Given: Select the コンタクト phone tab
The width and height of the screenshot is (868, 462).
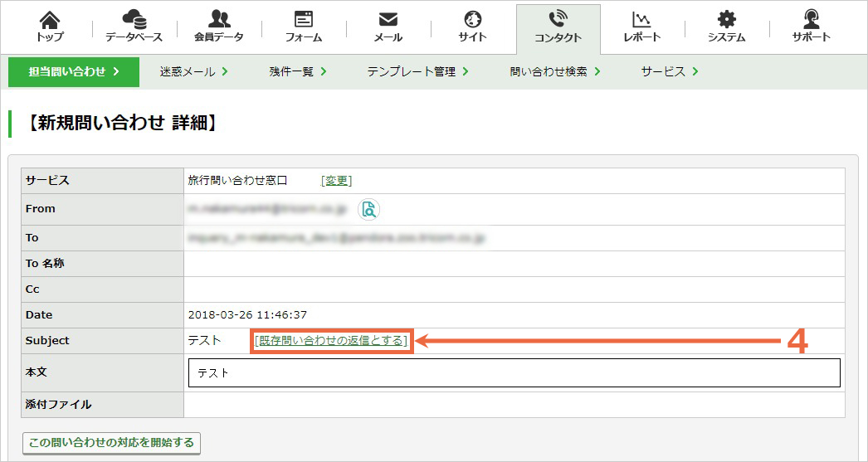Looking at the screenshot, I should tap(558, 27).
